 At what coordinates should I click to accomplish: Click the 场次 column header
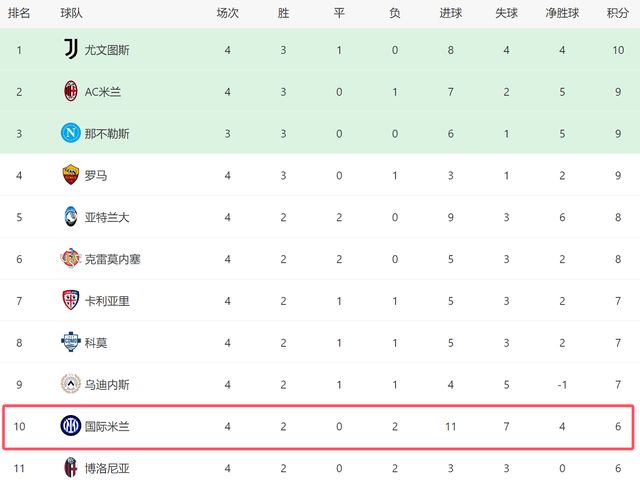[228, 14]
